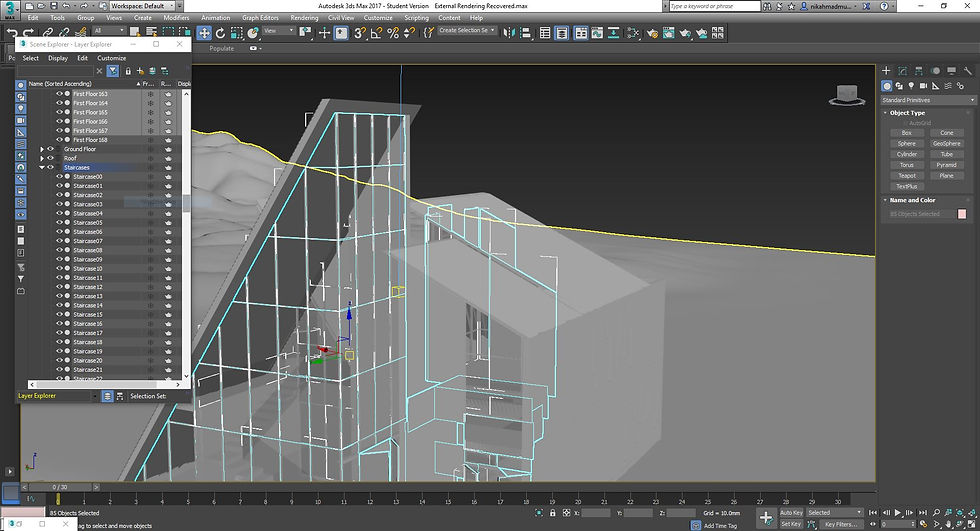Select the Select and Move tool
This screenshot has height=531, width=980.
click(x=204, y=32)
